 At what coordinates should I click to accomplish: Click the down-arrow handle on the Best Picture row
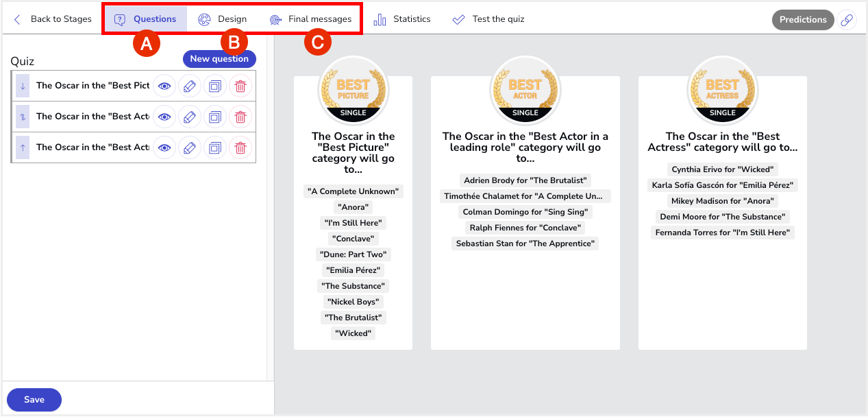click(23, 86)
